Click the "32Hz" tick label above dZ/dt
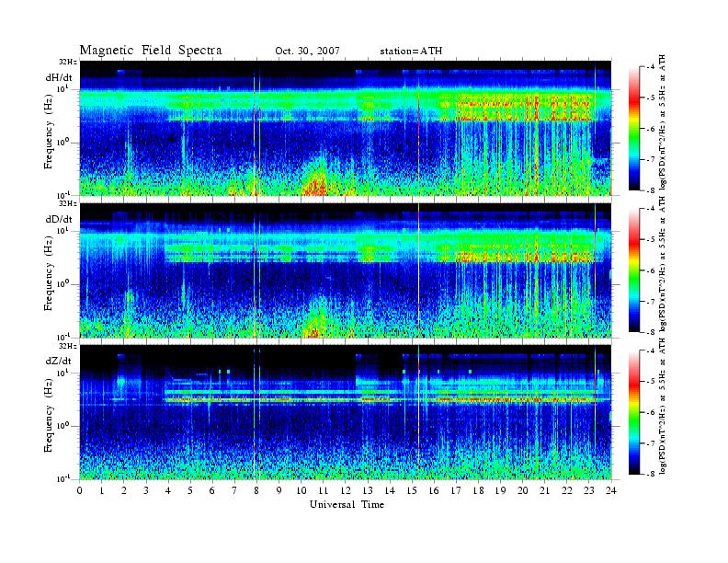Image resolution: width=728 pixels, height=563 pixels. (68, 346)
